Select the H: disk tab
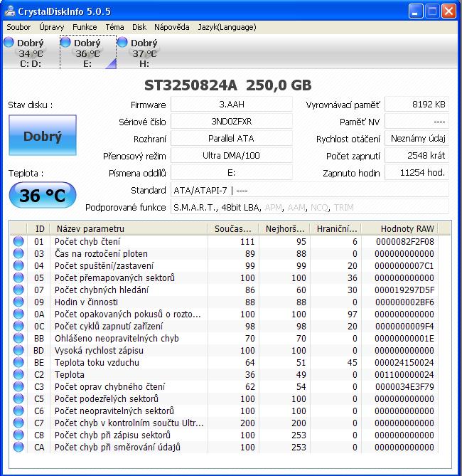Screen dimensions: 462x476 tap(144, 52)
